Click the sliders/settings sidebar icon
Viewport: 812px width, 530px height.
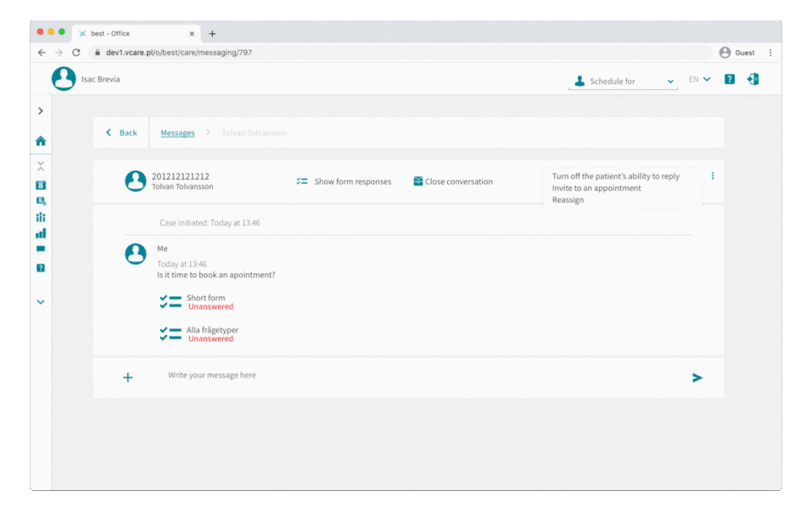(x=41, y=217)
